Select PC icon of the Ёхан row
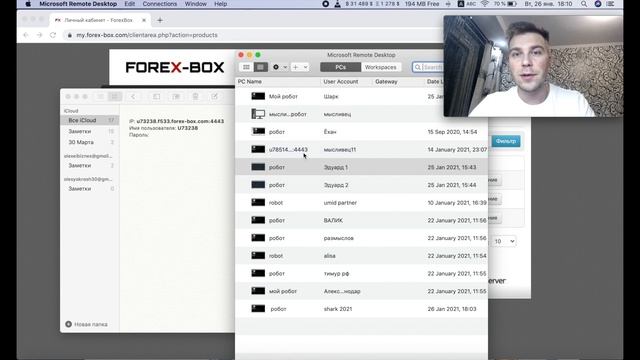The image size is (640, 360). tap(258, 131)
